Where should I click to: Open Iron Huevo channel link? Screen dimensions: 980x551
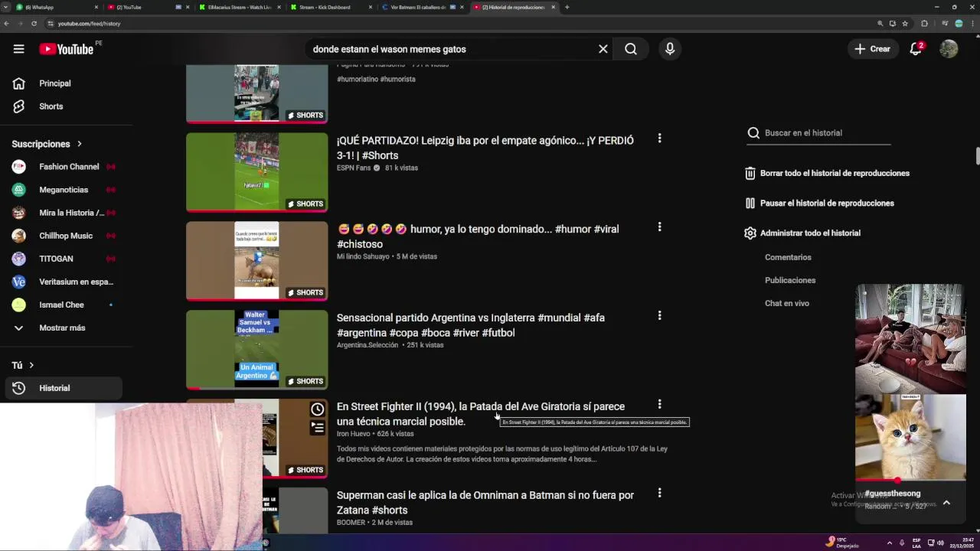(x=354, y=434)
